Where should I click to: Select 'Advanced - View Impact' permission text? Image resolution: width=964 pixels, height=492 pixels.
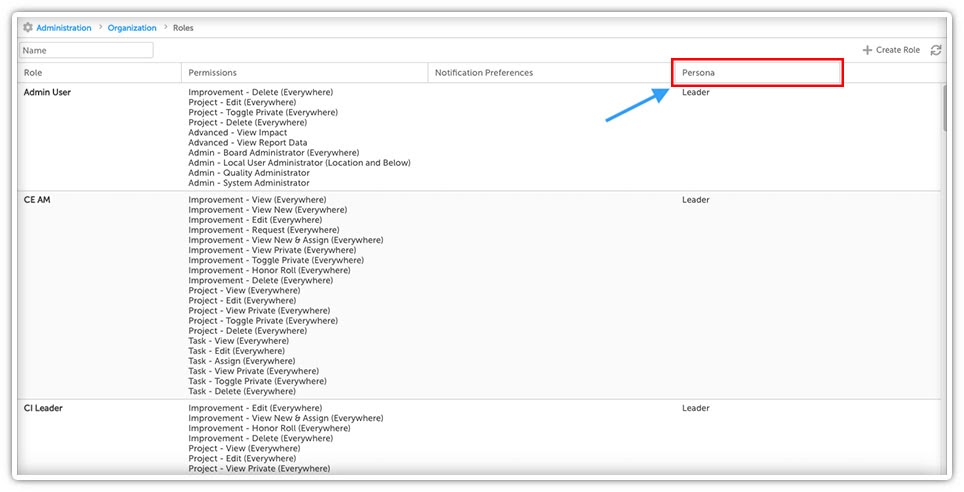click(x=238, y=133)
